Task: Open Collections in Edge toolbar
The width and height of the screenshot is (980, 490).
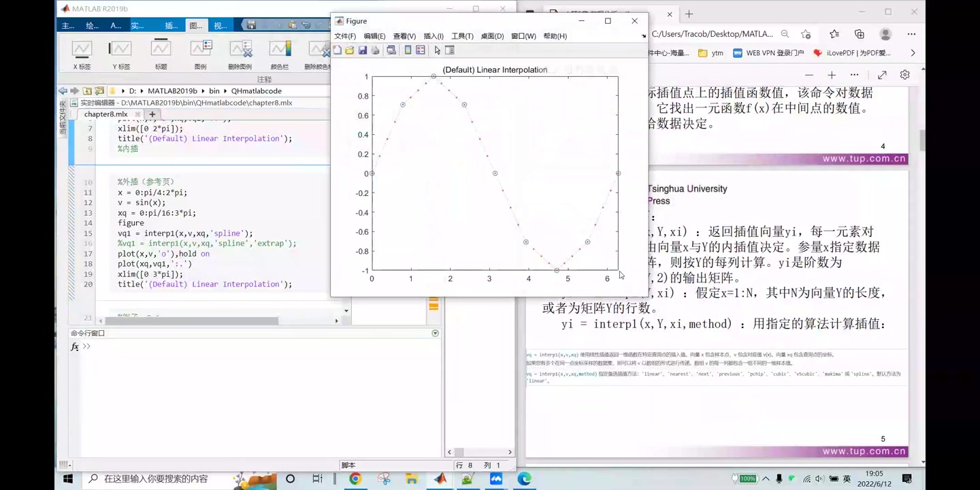Action: tap(860, 34)
